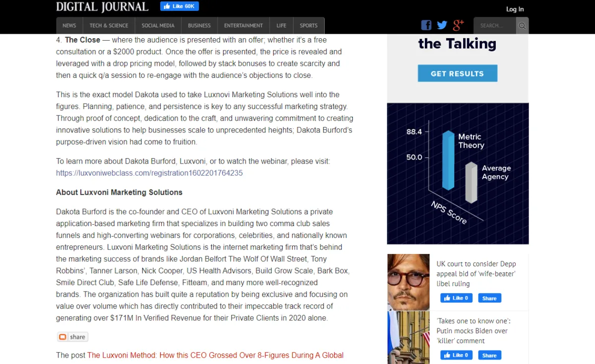This screenshot has height=364, width=595.
Task: Share the Putin mocks Biden article
Action: click(490, 355)
